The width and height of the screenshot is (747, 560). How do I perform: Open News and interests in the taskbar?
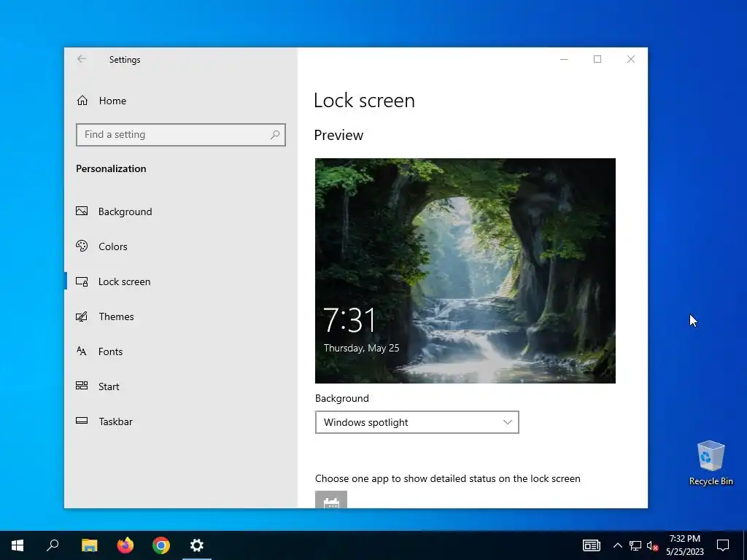pos(591,545)
